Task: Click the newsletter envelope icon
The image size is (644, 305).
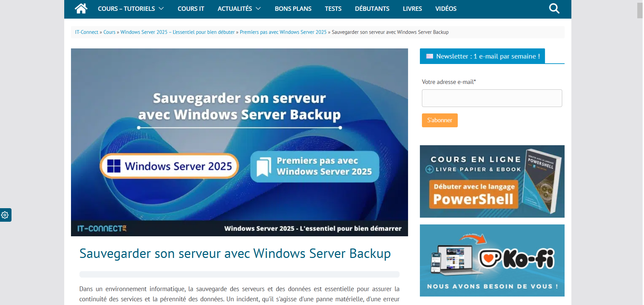Action: [x=430, y=56]
